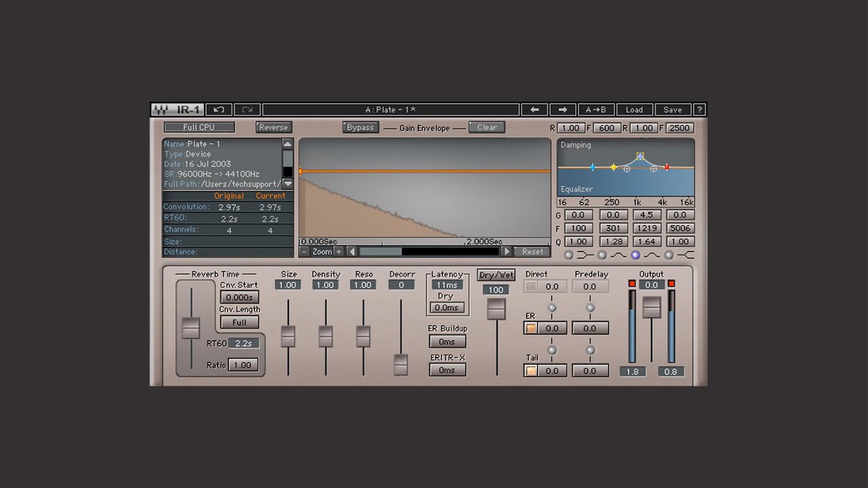Switch the Full CPU mode button
Screen dimensions: 868x488
tap(199, 127)
